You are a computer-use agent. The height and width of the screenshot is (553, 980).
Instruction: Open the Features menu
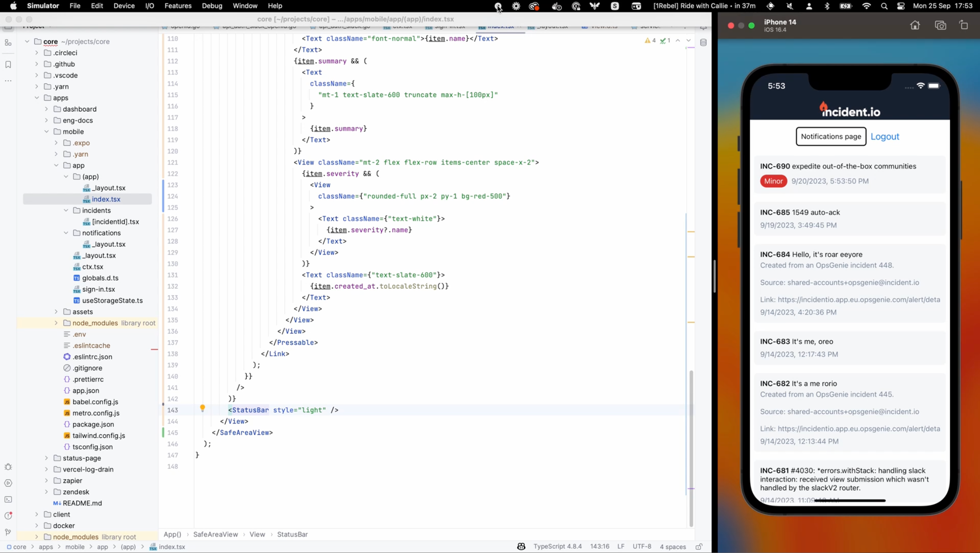tap(177, 6)
